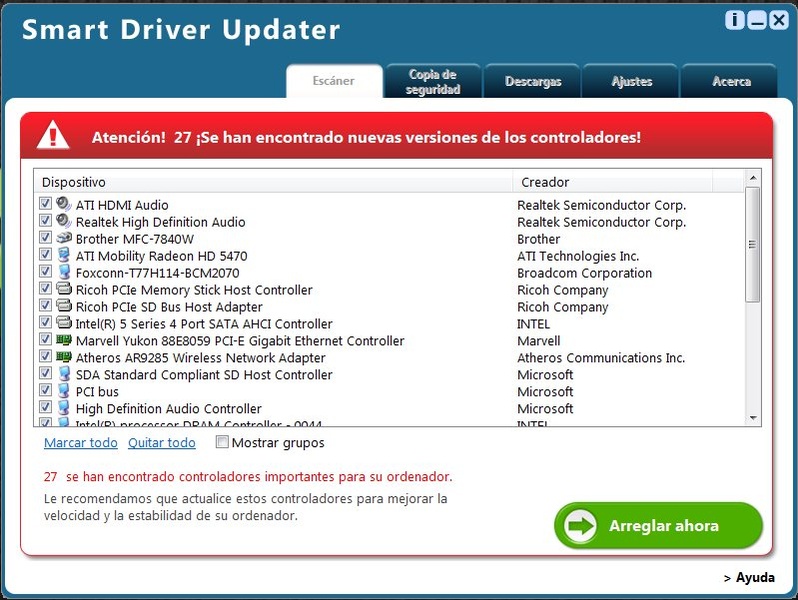Uncheck the Realtek High Definition Audio checkbox
This screenshot has height=600, width=798.
pyautogui.click(x=45, y=220)
